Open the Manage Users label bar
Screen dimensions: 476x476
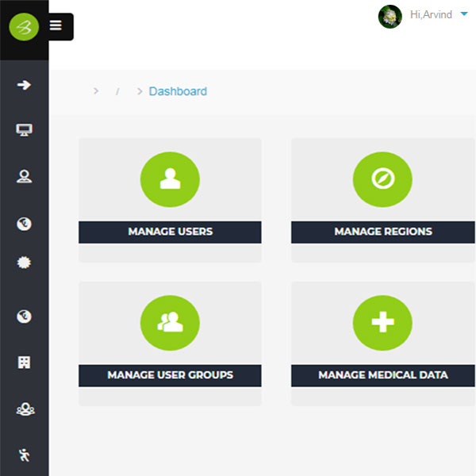170,232
